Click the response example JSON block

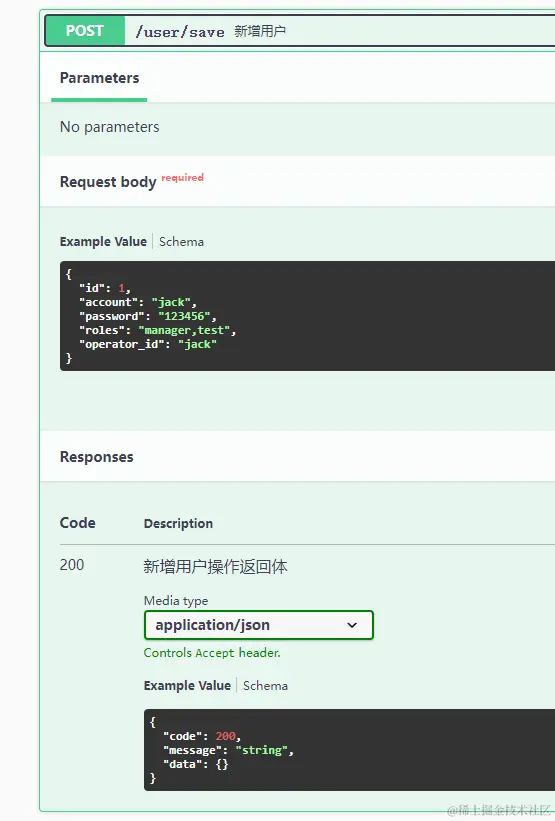point(349,750)
